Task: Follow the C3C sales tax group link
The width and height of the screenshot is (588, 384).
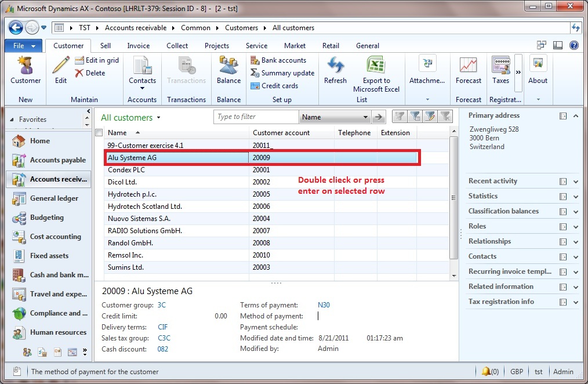Action: (164, 338)
